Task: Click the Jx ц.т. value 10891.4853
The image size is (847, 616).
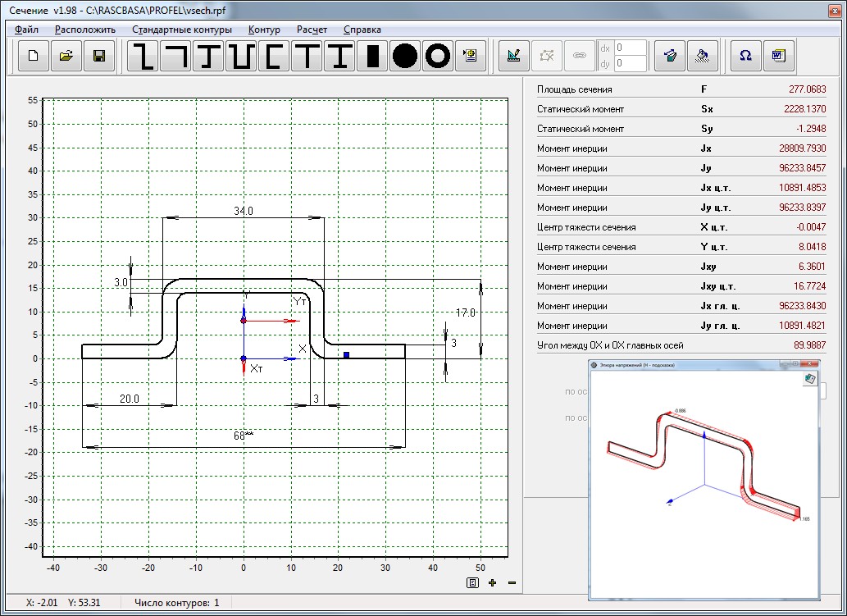Action: coord(803,188)
